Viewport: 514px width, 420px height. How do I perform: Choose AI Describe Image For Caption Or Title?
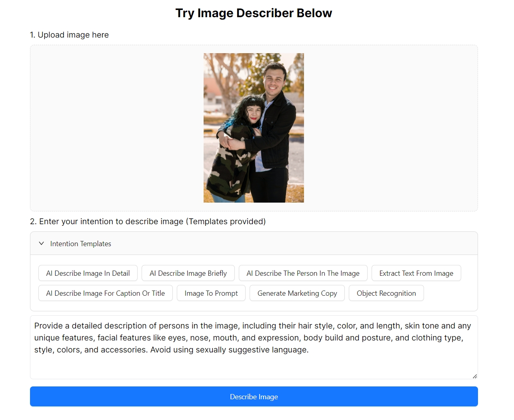point(106,293)
